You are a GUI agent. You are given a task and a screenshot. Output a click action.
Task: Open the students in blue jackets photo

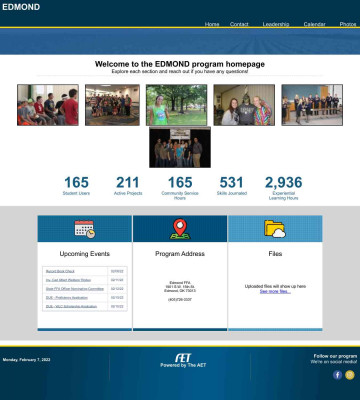coord(312,105)
